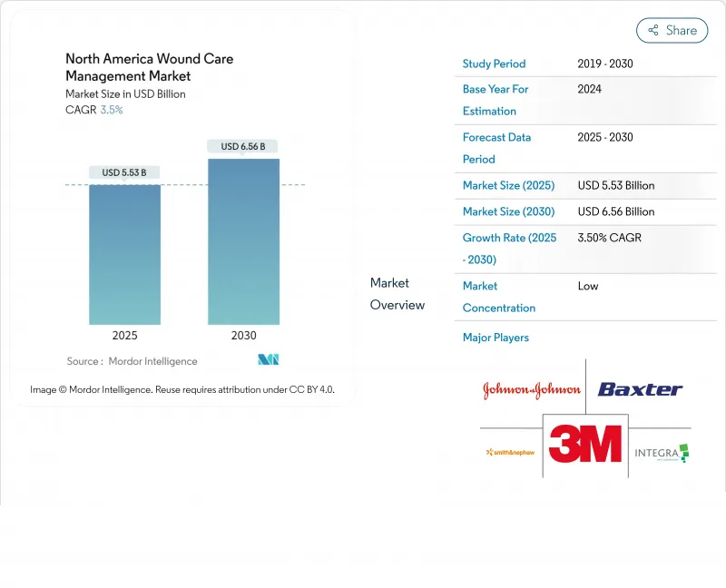Open the Smith & Nephew logo

[509, 451]
